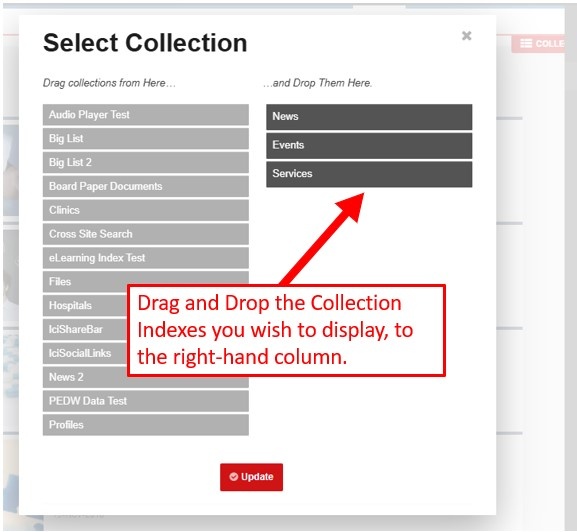Select the Audio Player Test collection
Image resolution: width=577 pixels, height=532 pixels.
pyautogui.click(x=146, y=115)
